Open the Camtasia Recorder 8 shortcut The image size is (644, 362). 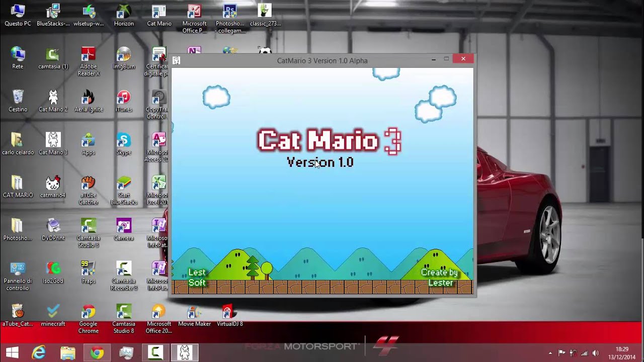click(124, 276)
